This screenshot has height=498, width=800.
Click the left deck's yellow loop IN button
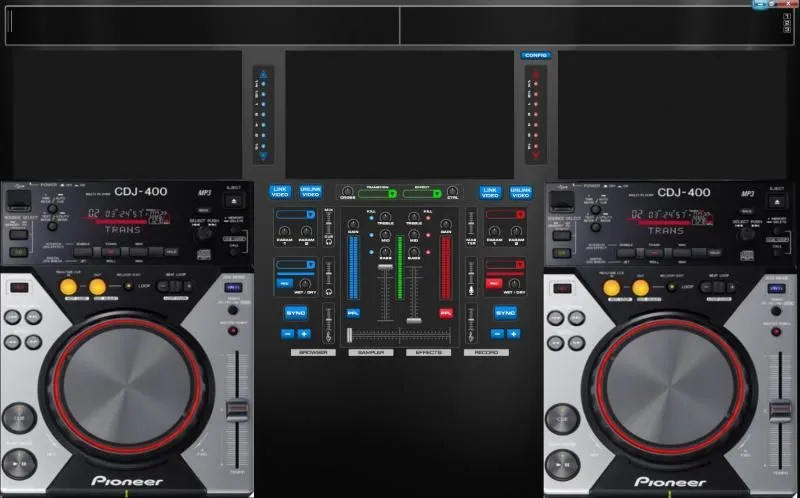click(x=69, y=287)
